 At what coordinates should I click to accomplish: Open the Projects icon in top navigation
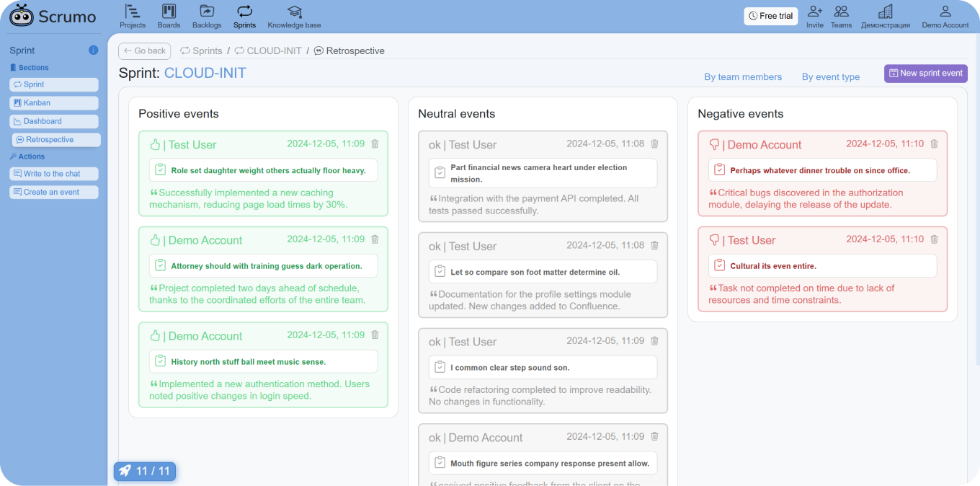[x=132, y=12]
